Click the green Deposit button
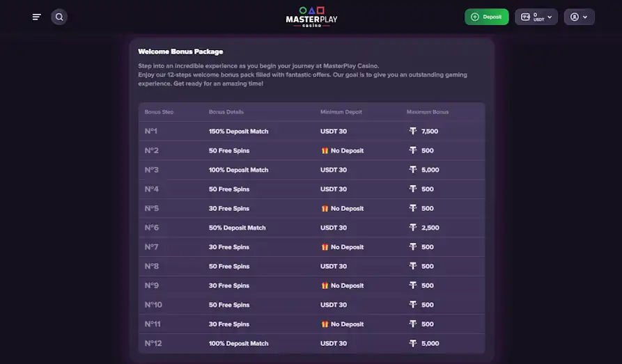 [486, 17]
